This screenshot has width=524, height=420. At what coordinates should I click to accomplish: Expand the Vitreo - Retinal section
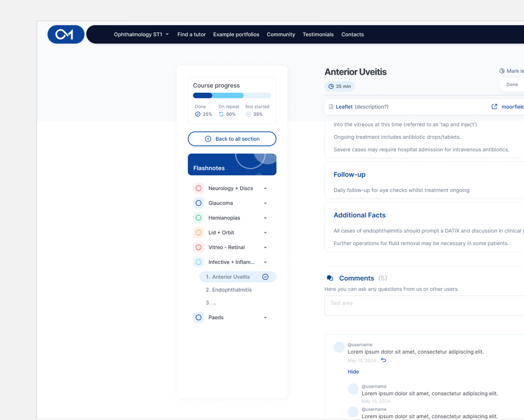(265, 247)
